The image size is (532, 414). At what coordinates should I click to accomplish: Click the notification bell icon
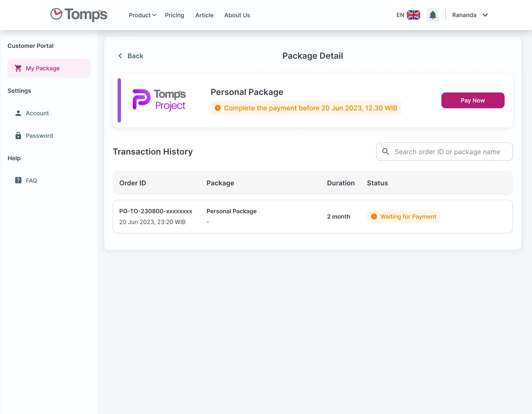coord(433,15)
